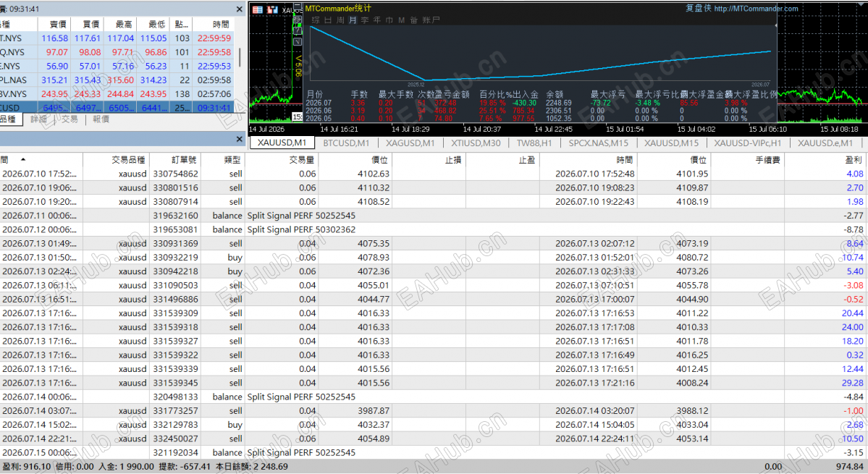Select the 日 daily statistics tab

(x=328, y=20)
